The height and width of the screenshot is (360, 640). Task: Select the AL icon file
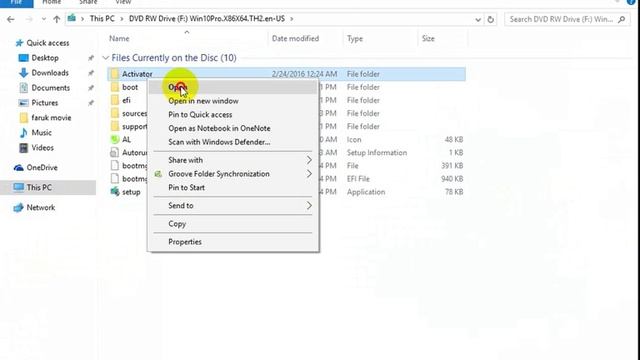115,139
